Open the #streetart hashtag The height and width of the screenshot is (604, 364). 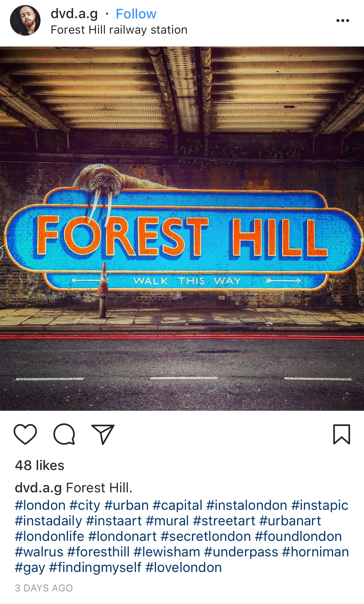(x=224, y=521)
